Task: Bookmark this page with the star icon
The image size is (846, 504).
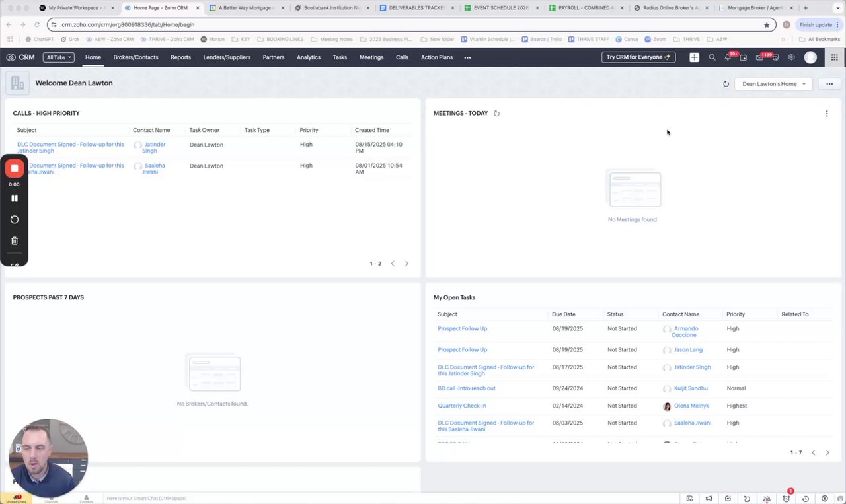Action: click(x=767, y=25)
